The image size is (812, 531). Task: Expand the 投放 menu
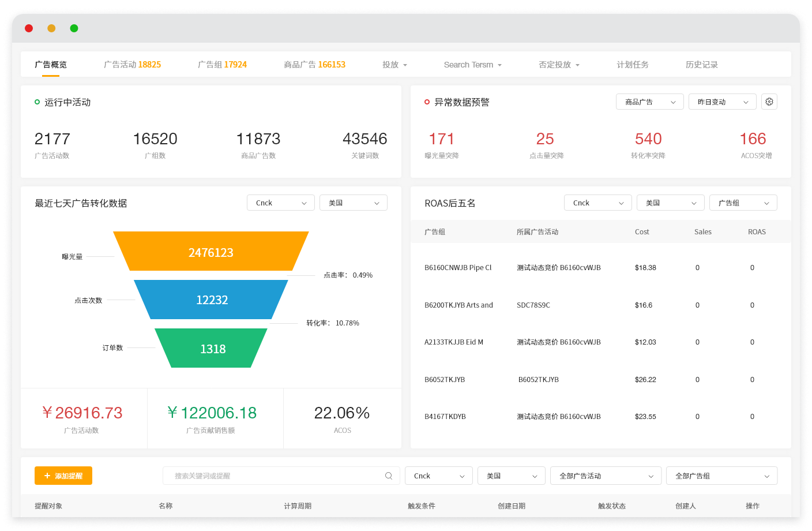(x=394, y=65)
